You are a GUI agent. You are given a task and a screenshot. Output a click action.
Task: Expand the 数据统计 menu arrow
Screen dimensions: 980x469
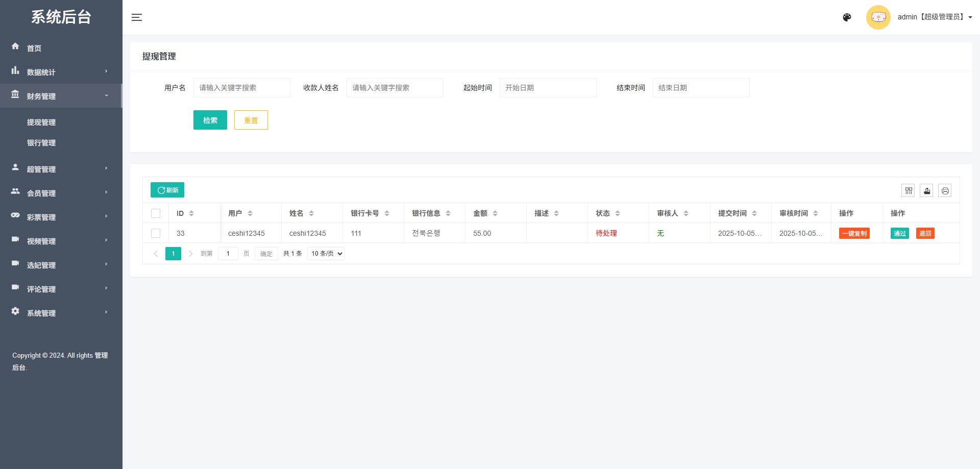coord(106,71)
